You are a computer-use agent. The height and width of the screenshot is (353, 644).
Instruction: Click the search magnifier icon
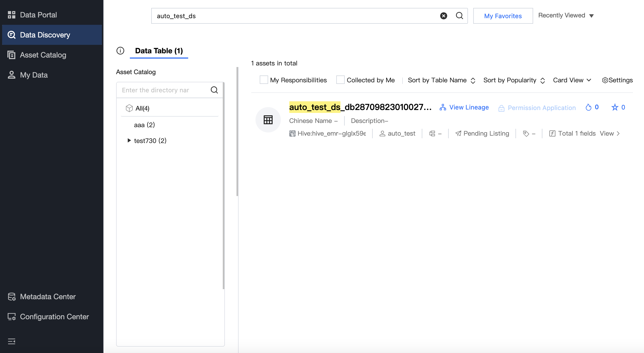[460, 16]
